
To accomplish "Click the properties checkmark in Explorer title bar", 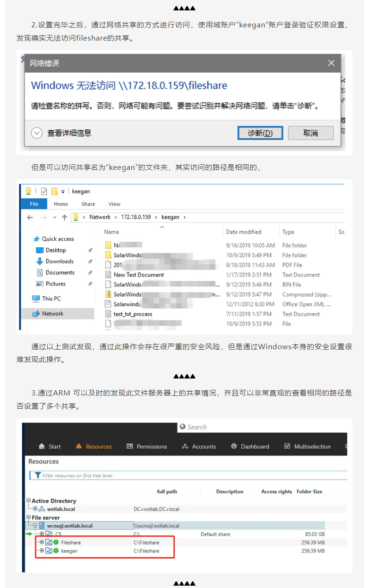I will click(x=44, y=192).
